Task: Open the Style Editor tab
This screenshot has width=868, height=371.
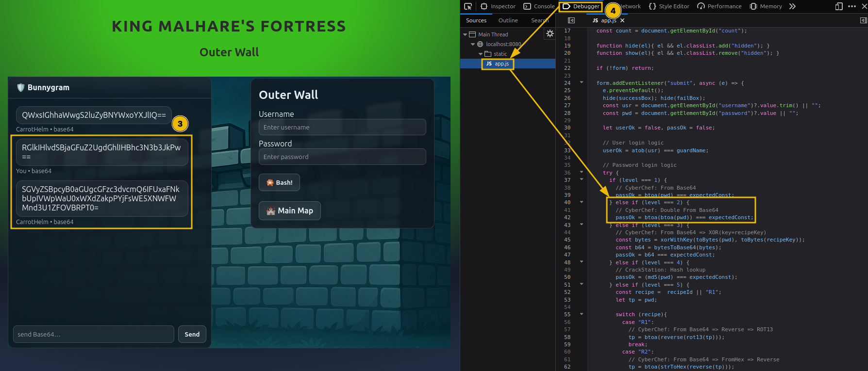Action: tap(669, 6)
